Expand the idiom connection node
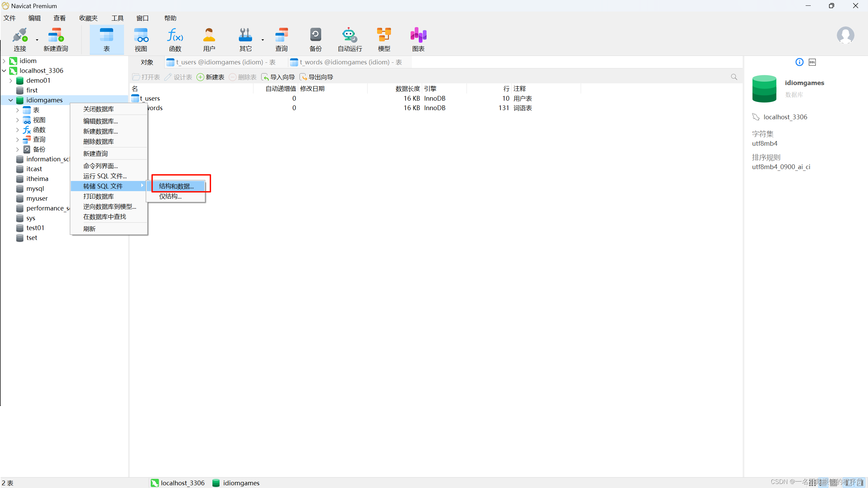The width and height of the screenshot is (868, 488). 4,61
